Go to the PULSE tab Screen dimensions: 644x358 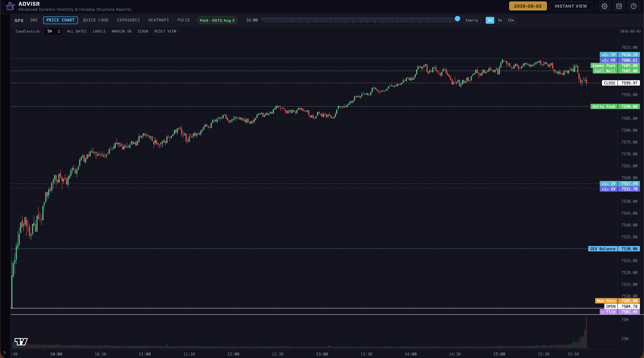[x=184, y=20]
